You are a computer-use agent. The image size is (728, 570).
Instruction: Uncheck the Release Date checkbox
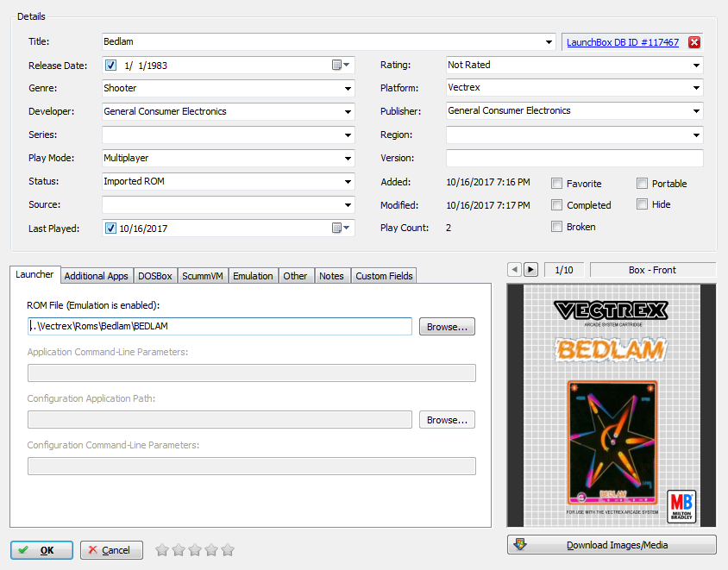[110, 65]
